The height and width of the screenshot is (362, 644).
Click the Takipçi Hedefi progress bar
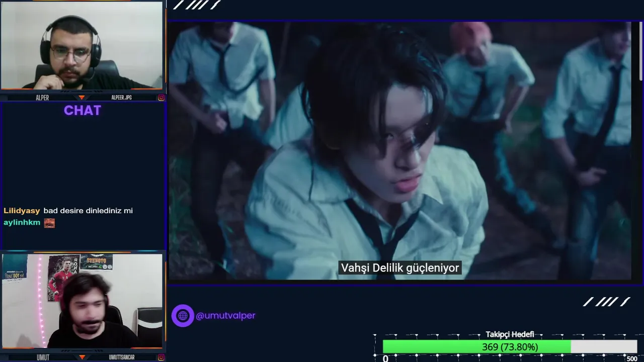510,347
